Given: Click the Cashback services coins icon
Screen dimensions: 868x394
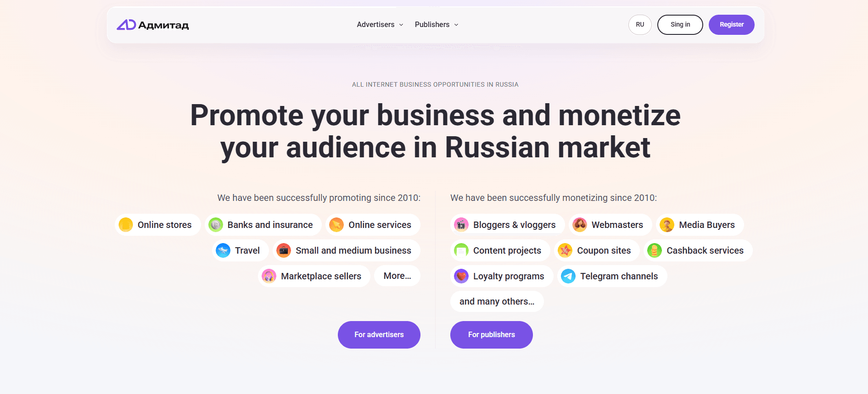Looking at the screenshot, I should point(655,250).
